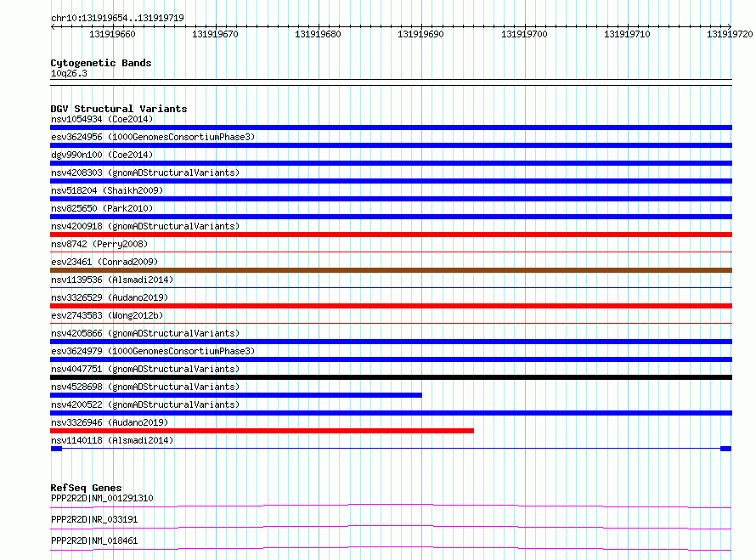
Task: Click the 131919670 ruler position label
Action: point(215,34)
